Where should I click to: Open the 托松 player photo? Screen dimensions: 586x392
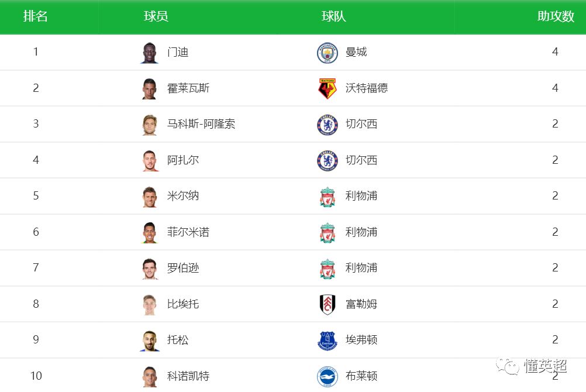(x=150, y=341)
